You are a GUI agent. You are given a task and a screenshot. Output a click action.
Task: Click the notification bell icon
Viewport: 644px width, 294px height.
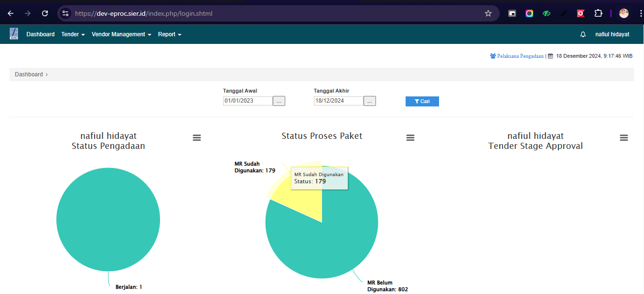pos(583,34)
